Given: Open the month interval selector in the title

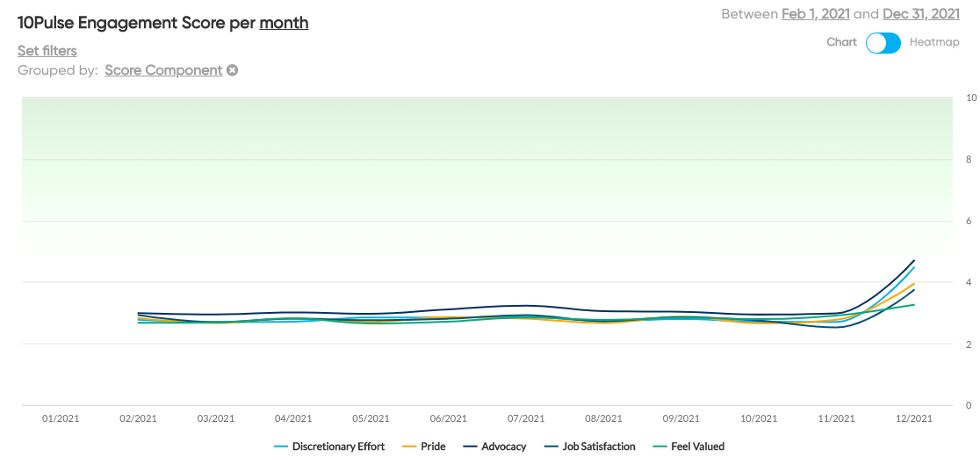Looking at the screenshot, I should tap(284, 23).
